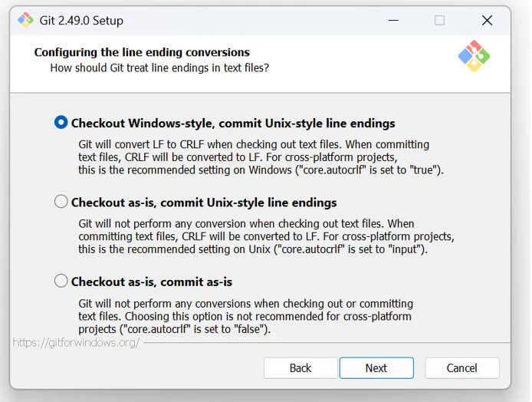The height and width of the screenshot is (402, 532).
Task: Minimize the Git Setup window
Action: (392, 21)
